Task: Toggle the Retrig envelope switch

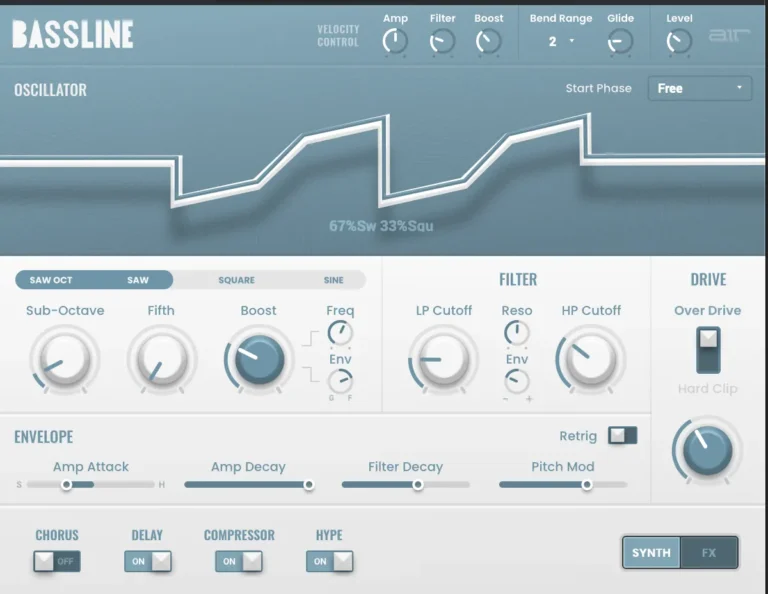Action: click(622, 435)
